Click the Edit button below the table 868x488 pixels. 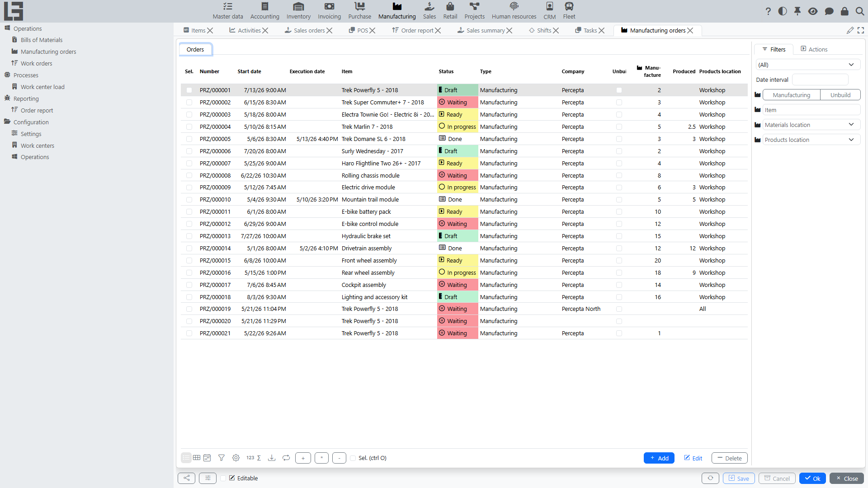click(x=693, y=458)
